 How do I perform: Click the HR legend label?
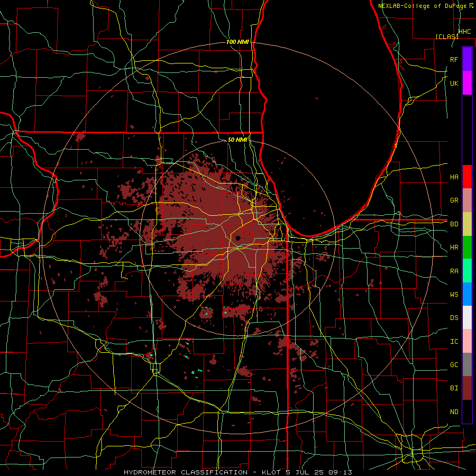click(x=454, y=248)
